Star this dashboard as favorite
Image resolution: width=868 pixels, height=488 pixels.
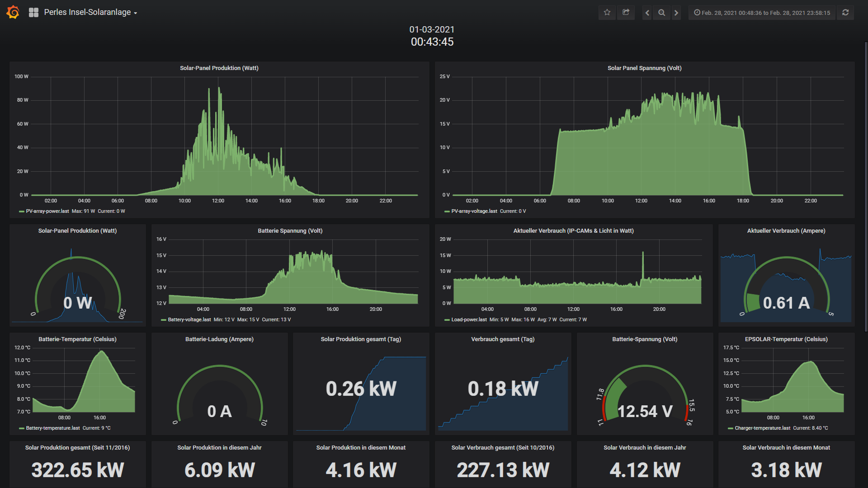[x=607, y=13]
